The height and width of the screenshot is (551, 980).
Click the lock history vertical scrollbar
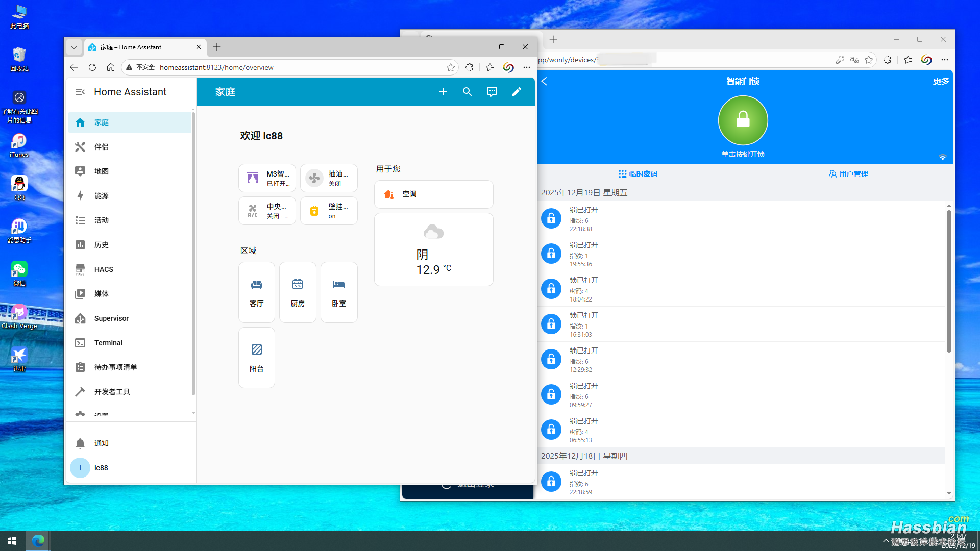tap(949, 281)
